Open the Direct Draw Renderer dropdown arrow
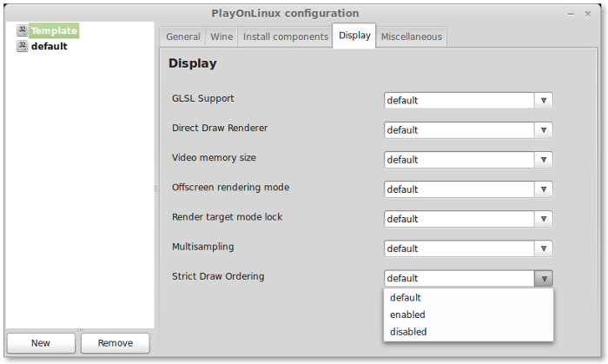The image size is (608, 364). [544, 130]
